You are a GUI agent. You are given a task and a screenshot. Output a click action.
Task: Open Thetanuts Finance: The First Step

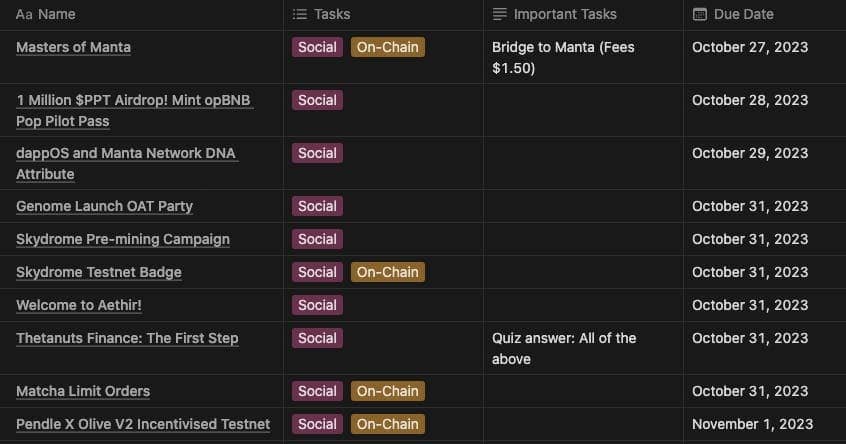127,338
